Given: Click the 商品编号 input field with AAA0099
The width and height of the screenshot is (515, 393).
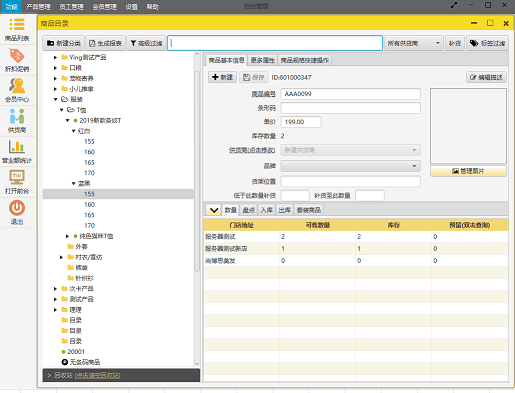Looking at the screenshot, I should 350,94.
